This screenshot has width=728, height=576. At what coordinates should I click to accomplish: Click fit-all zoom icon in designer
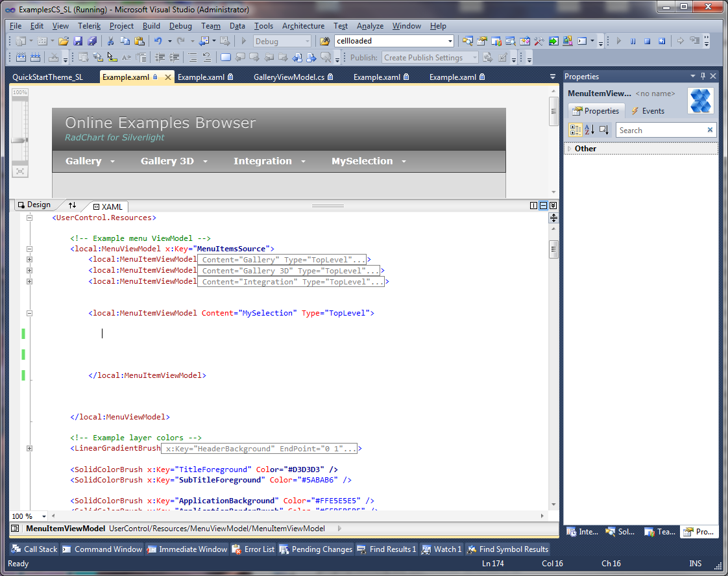(x=20, y=171)
